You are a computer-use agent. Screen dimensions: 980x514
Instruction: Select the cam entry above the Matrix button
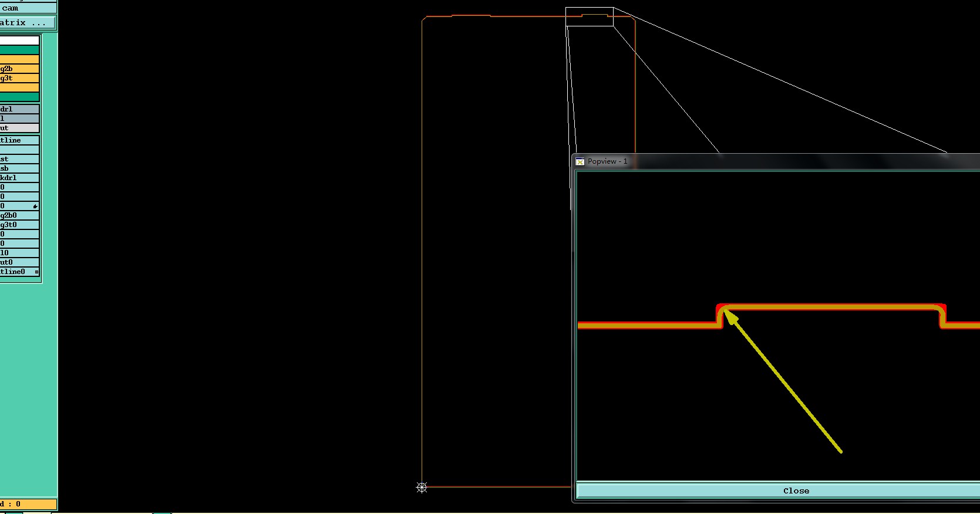click(28, 8)
